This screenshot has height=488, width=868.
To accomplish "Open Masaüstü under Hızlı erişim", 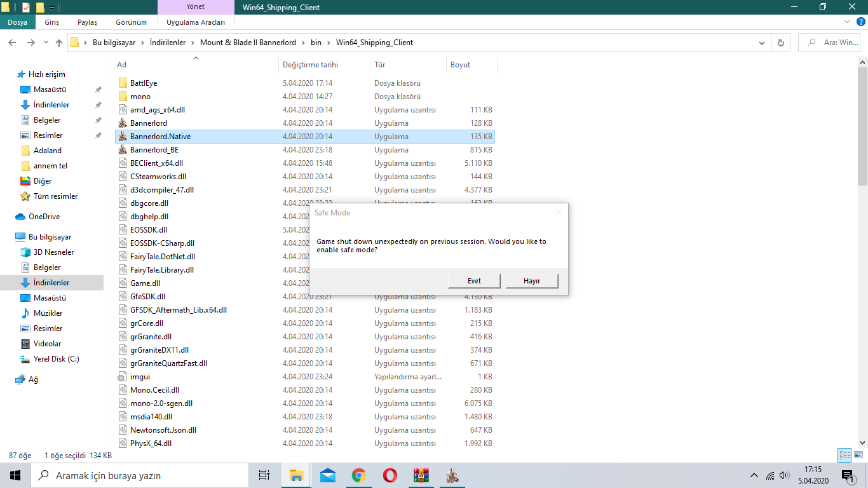I will tap(50, 90).
